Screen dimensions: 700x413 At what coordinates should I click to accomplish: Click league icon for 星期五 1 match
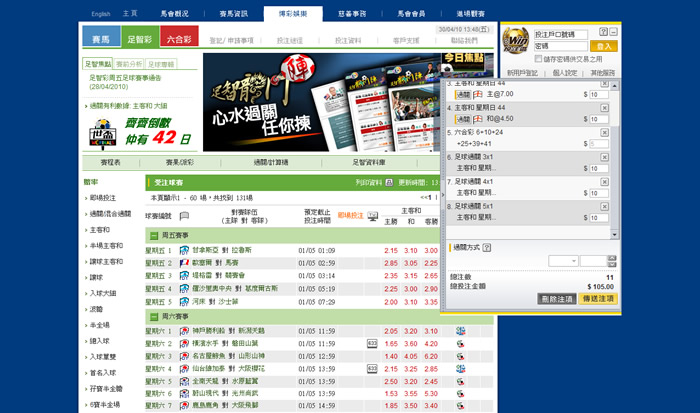[184, 250]
